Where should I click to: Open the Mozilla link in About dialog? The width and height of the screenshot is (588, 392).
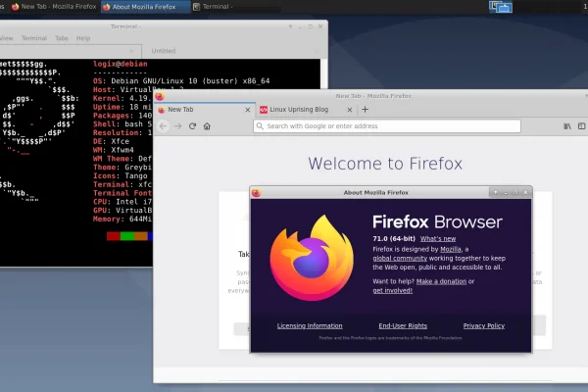tap(451, 249)
